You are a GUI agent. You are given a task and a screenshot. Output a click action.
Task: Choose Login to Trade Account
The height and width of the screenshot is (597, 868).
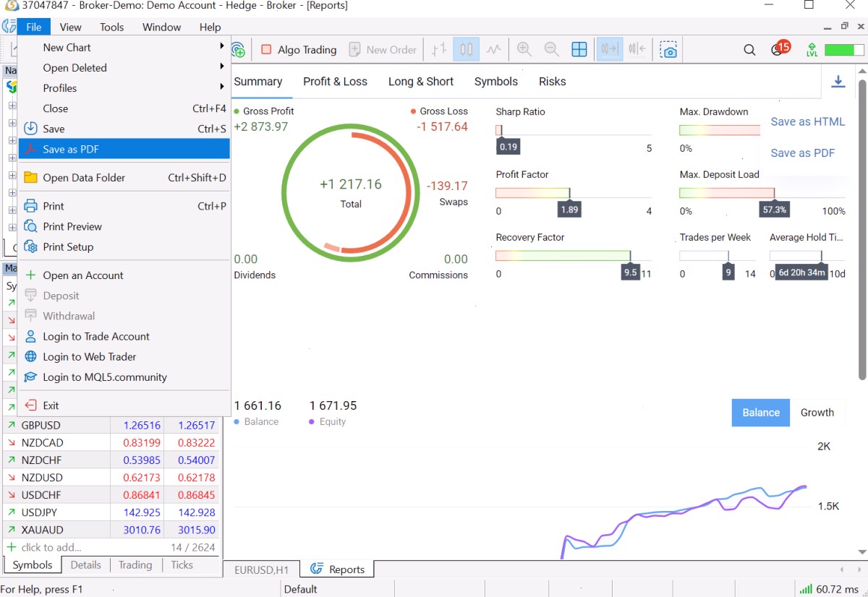pyautogui.click(x=124, y=336)
